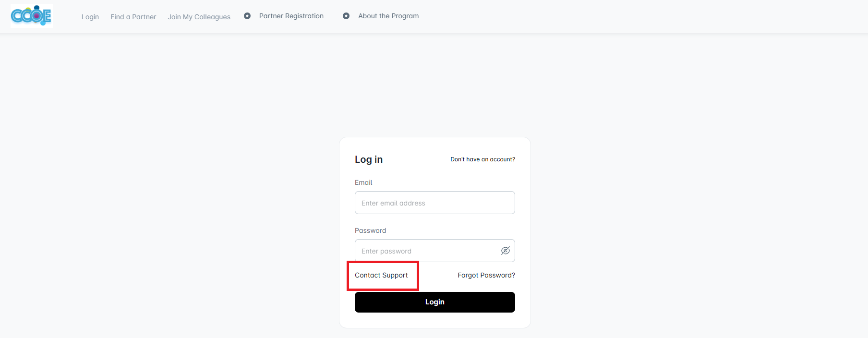Click the circle icon beside Partner Registration
The height and width of the screenshot is (338, 868).
point(247,16)
